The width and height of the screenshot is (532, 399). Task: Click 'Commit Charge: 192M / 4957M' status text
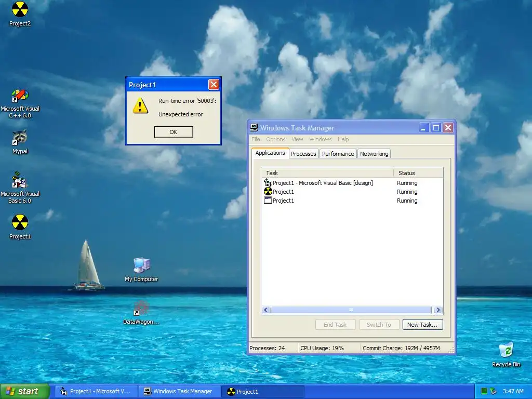[402, 348]
